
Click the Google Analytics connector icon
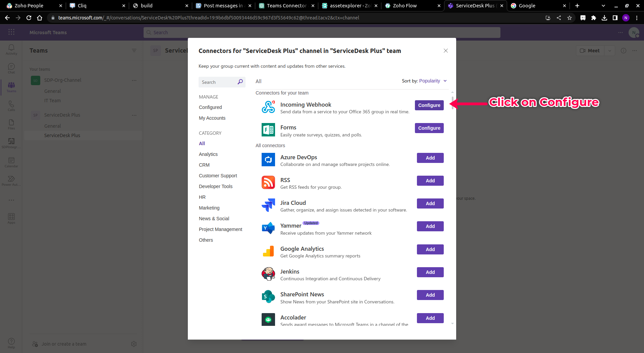[x=268, y=251]
